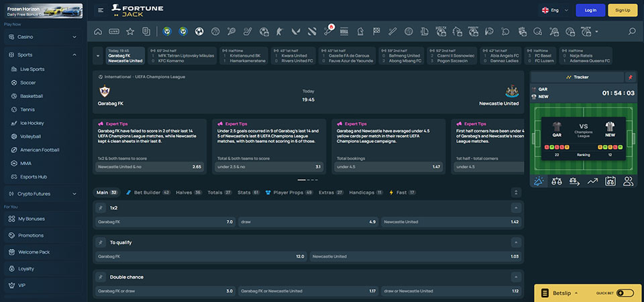Select the tennis racket sport icon
This screenshot has width=644, height=302.
(231, 32)
